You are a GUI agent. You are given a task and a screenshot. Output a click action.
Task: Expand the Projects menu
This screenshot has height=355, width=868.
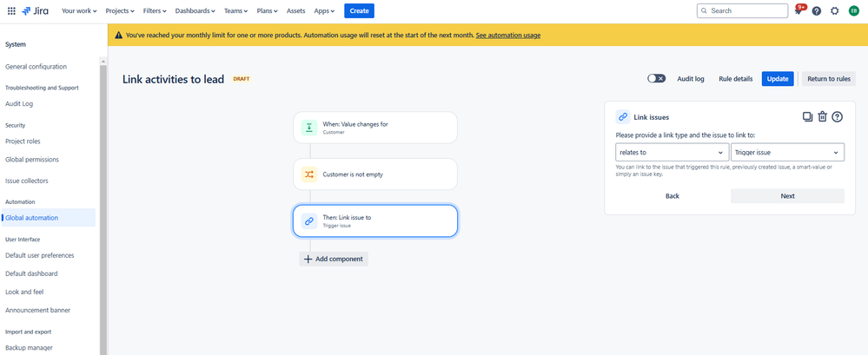(120, 10)
